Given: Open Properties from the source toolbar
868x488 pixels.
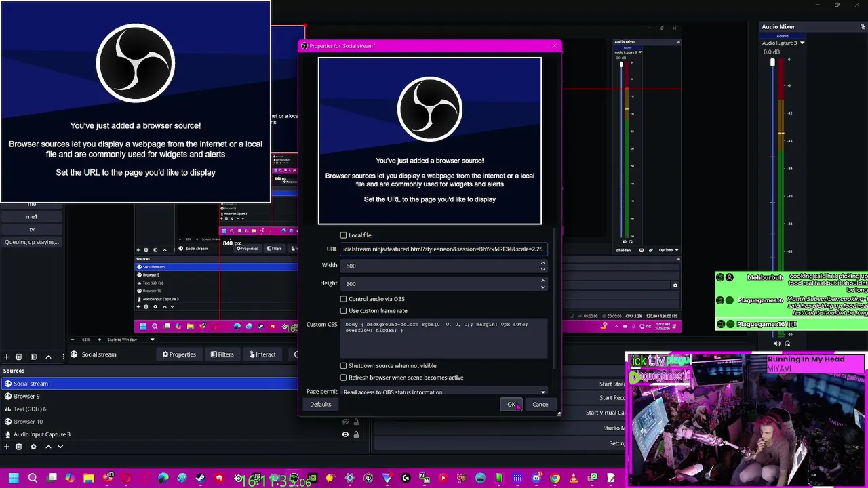Looking at the screenshot, I should click(179, 354).
